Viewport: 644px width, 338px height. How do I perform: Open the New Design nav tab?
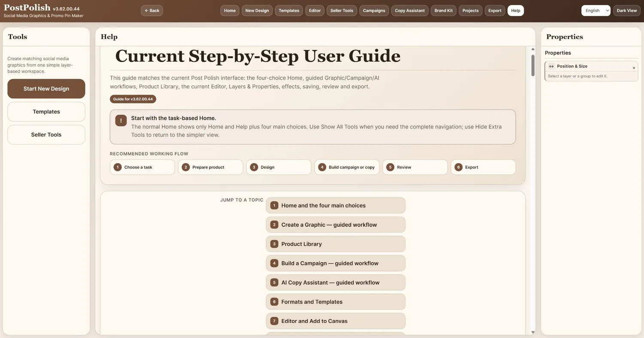click(x=257, y=10)
